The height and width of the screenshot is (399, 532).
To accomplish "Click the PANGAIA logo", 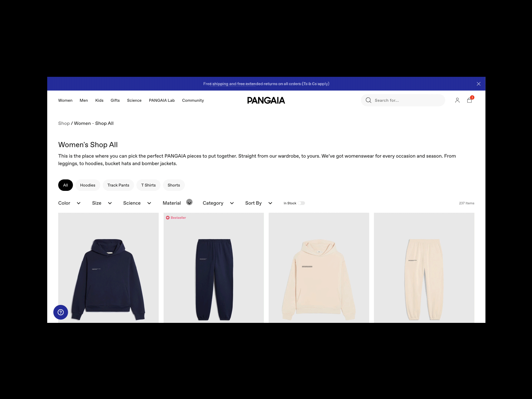I will (x=266, y=100).
